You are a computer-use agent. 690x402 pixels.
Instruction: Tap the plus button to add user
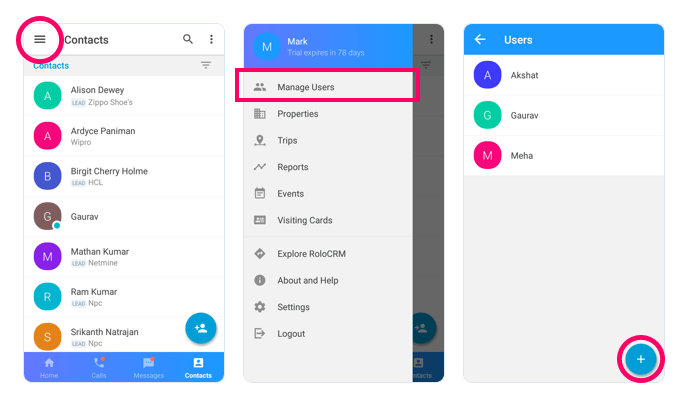tap(641, 359)
